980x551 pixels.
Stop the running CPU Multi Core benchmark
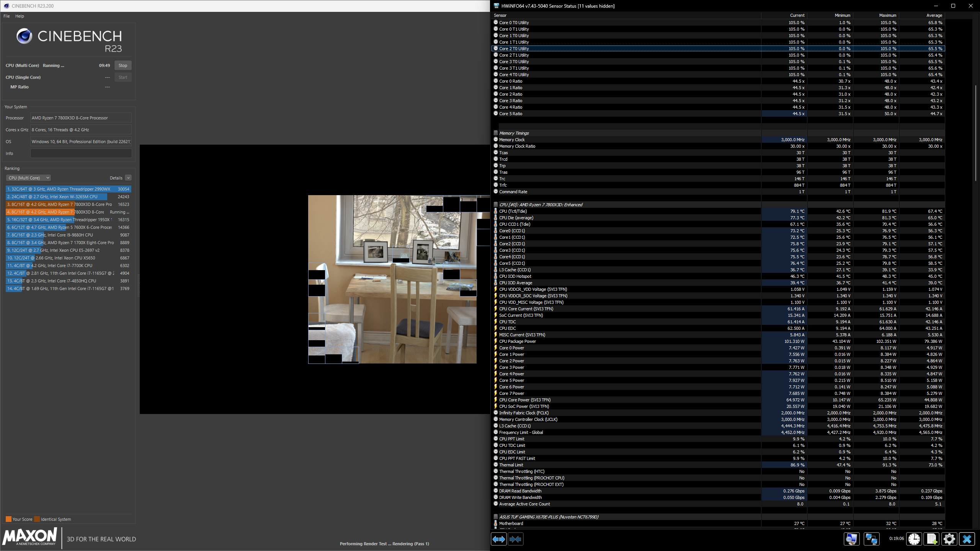122,65
